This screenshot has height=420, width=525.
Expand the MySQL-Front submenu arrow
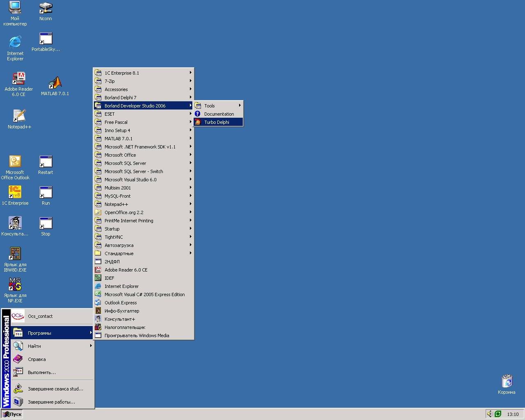click(191, 196)
